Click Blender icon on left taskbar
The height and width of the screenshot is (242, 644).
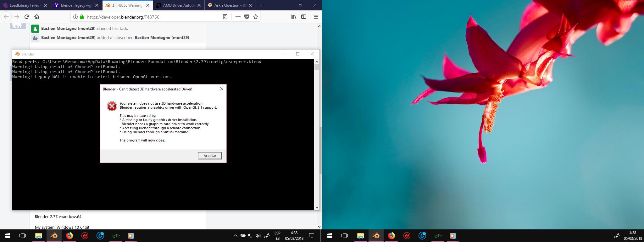pos(54,236)
